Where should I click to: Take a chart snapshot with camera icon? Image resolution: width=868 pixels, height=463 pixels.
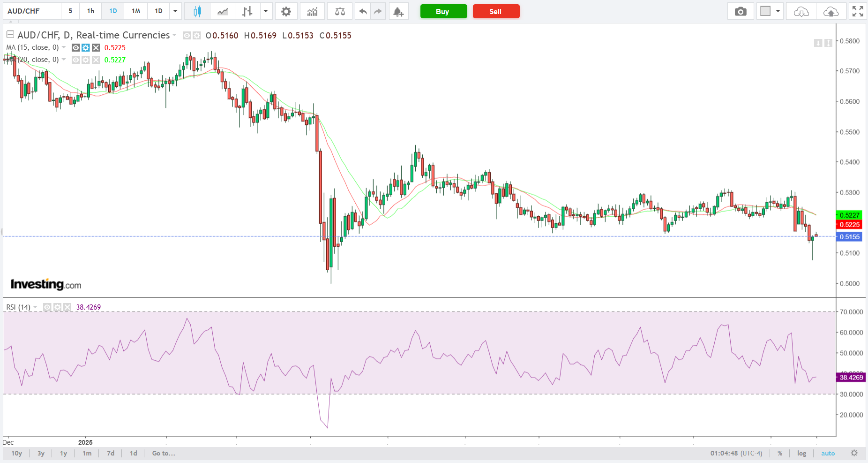[x=741, y=11]
